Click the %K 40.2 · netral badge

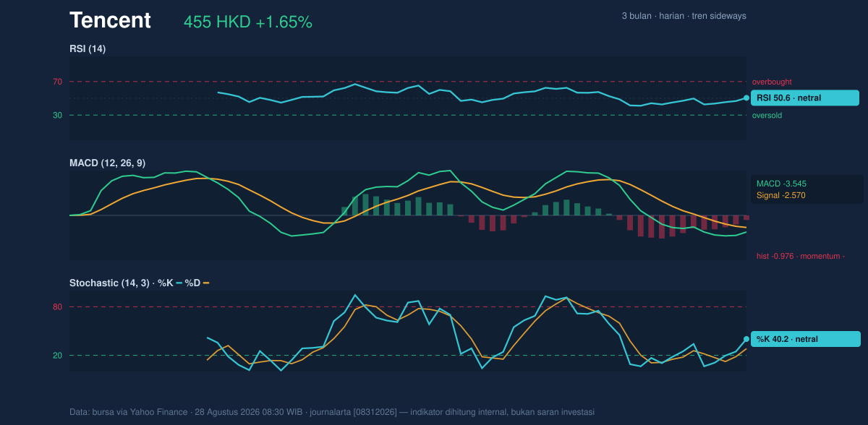[806, 339]
